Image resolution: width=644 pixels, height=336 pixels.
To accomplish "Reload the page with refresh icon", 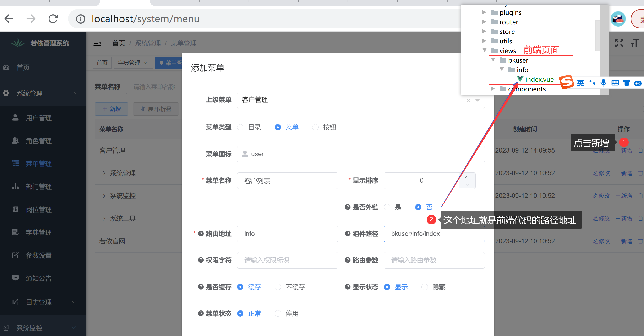I will (53, 19).
